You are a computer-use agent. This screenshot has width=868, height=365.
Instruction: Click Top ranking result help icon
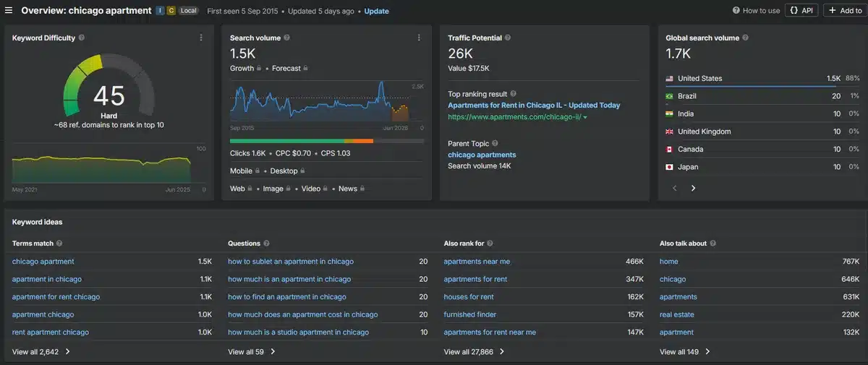[x=514, y=93]
